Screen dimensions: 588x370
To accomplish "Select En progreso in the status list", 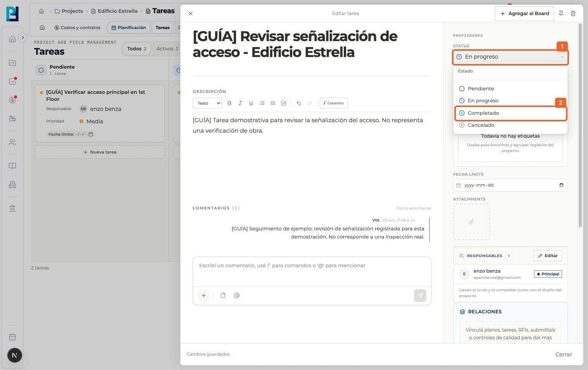I will 510,100.
